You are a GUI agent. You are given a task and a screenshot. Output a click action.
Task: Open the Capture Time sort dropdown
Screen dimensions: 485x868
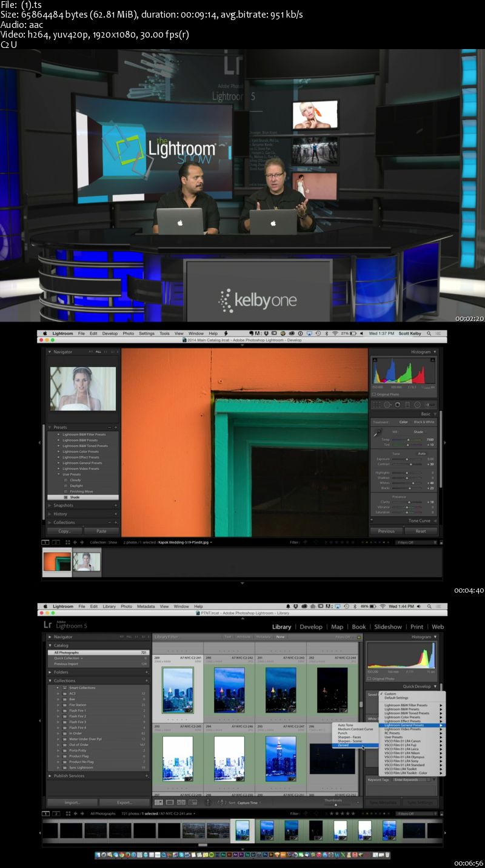[x=249, y=802]
